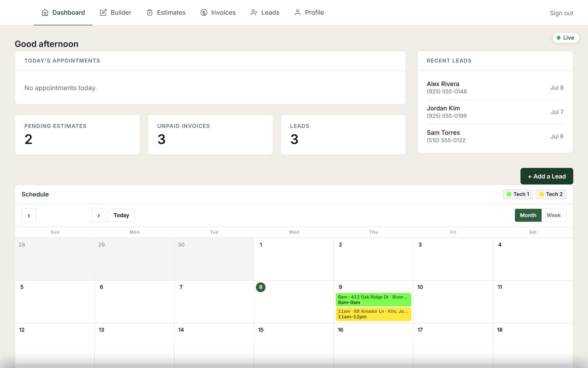The height and width of the screenshot is (368, 588).
Task: Go to the previous month arrow
Action: tap(29, 215)
